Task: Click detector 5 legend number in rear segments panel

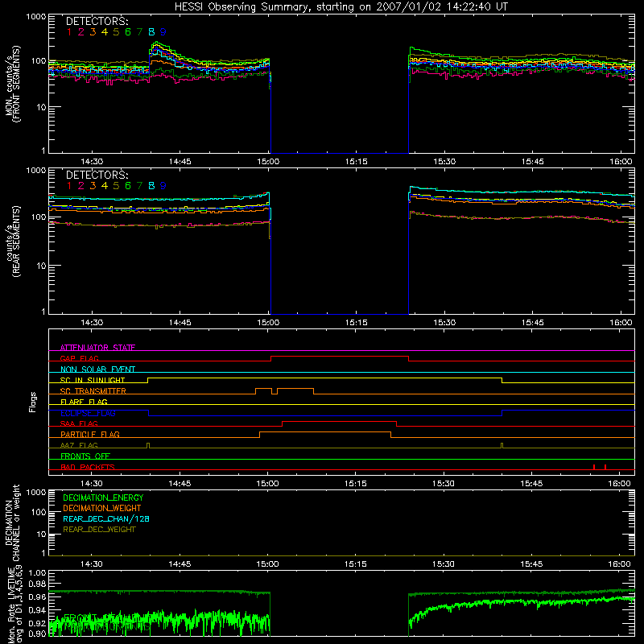Action: click(116, 186)
